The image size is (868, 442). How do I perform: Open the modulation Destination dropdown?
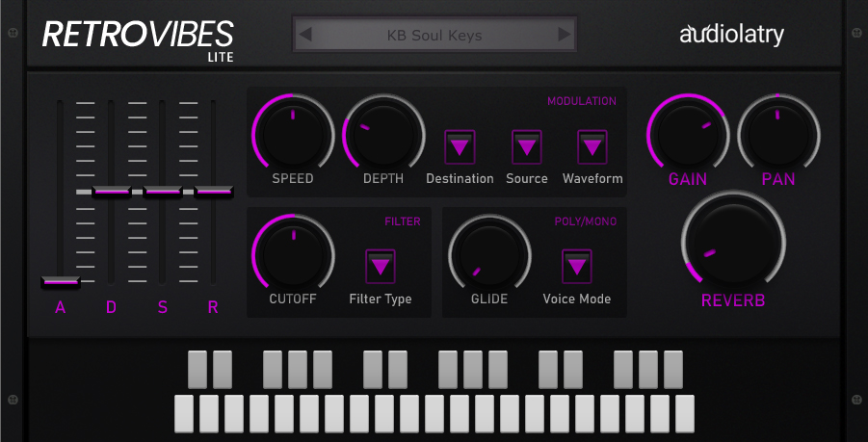tap(460, 147)
